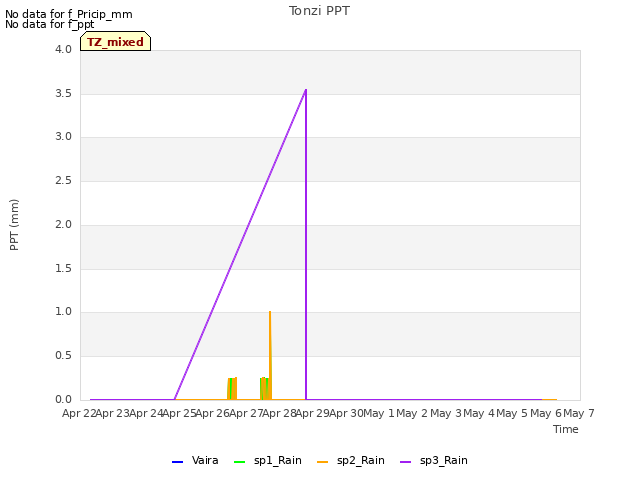Click the May 7 x-axis tick label
Image resolution: width=640 pixels, height=480 pixels.
(579, 413)
